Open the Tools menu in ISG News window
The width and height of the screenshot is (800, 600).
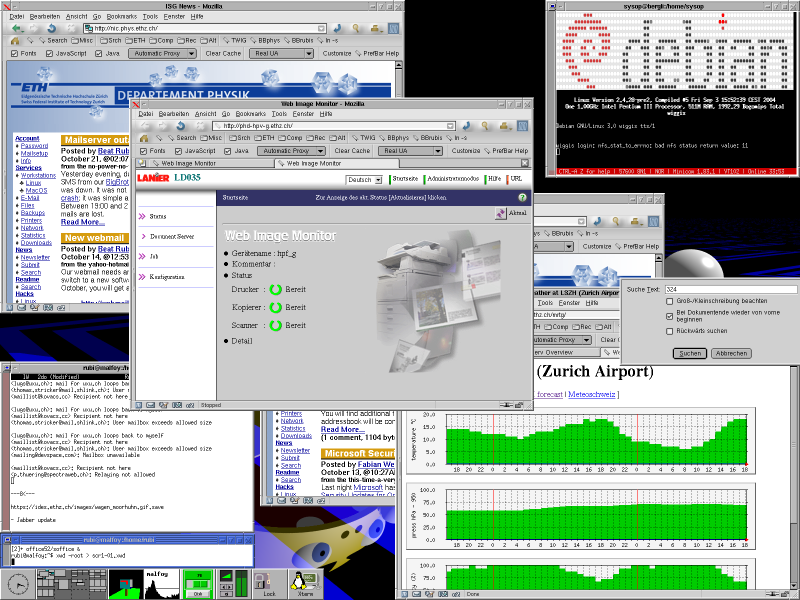point(150,16)
